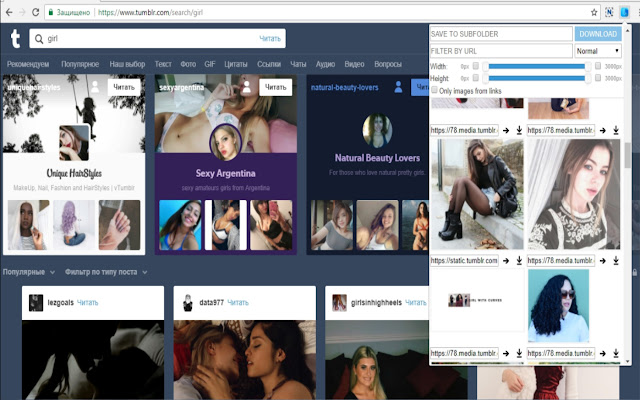
Task: Expand the Популярные sort dropdown
Action: [29, 272]
